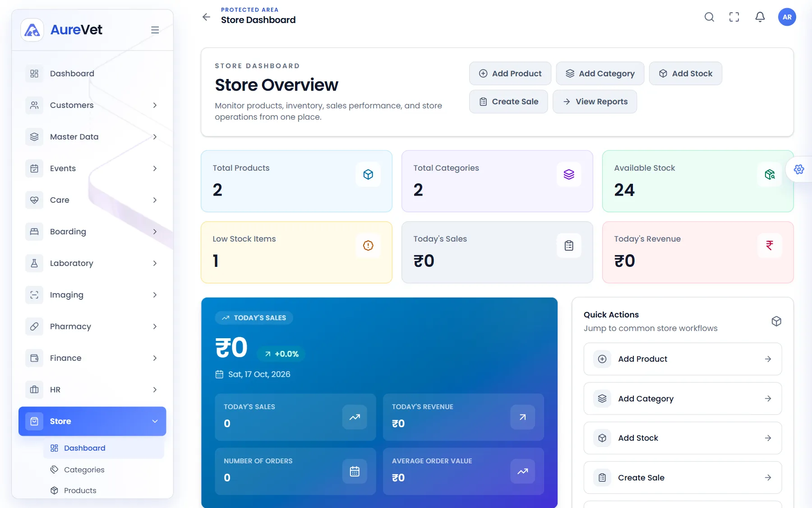
Task: Choose Create Sale in Quick Actions
Action: click(683, 478)
